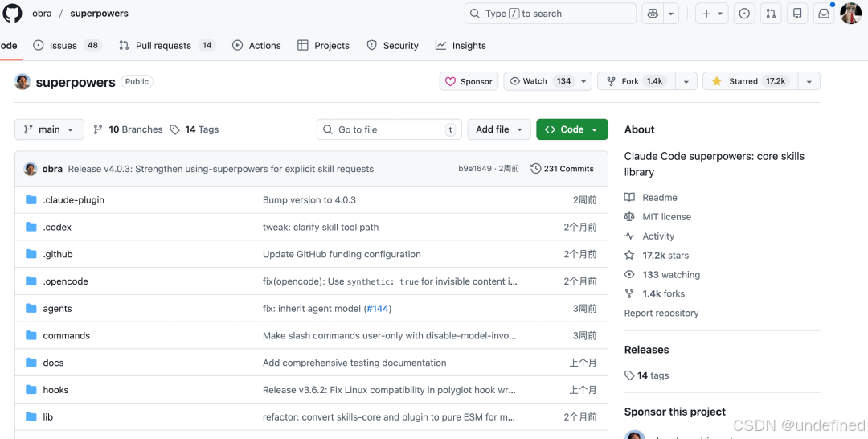Open the pull requests icon in header
868x439 pixels.
(771, 14)
